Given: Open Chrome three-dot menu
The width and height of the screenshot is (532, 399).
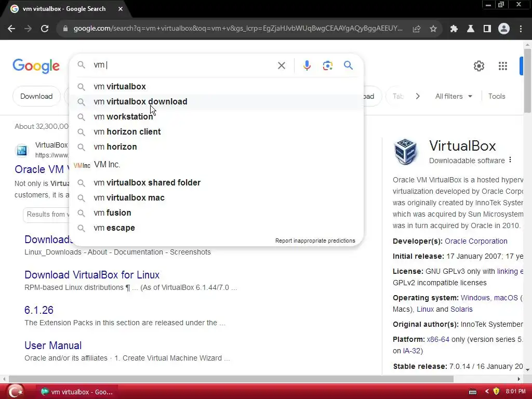Looking at the screenshot, I should tap(521, 29).
